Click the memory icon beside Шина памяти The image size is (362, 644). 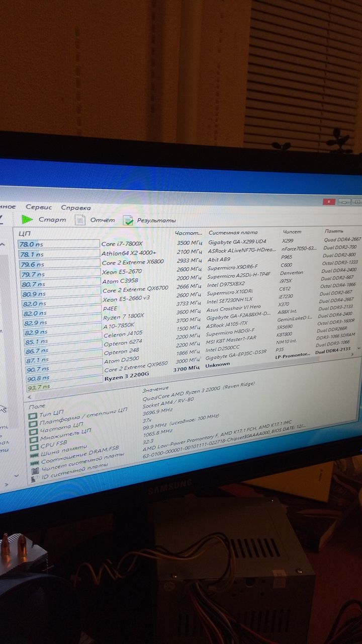(34, 455)
